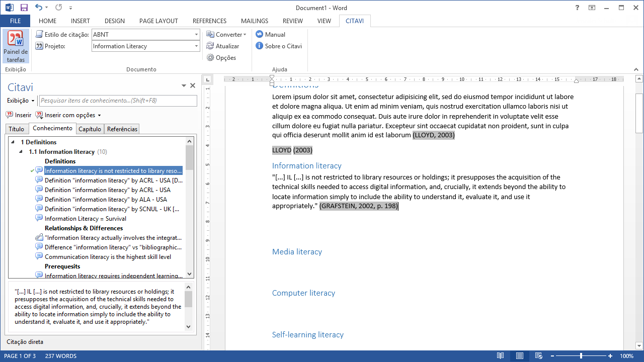The height and width of the screenshot is (362, 644).
Task: Open the Projeto Information Literacy dropdown
Action: (x=196, y=46)
